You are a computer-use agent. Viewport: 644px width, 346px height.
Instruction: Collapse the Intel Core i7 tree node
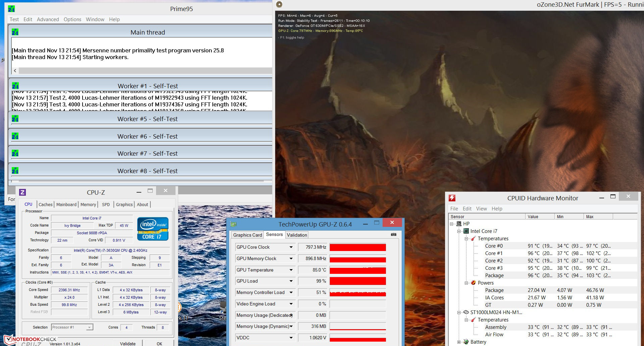[459, 231]
